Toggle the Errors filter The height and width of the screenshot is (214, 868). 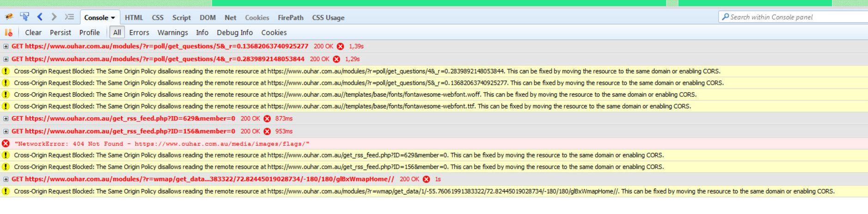pos(139,32)
